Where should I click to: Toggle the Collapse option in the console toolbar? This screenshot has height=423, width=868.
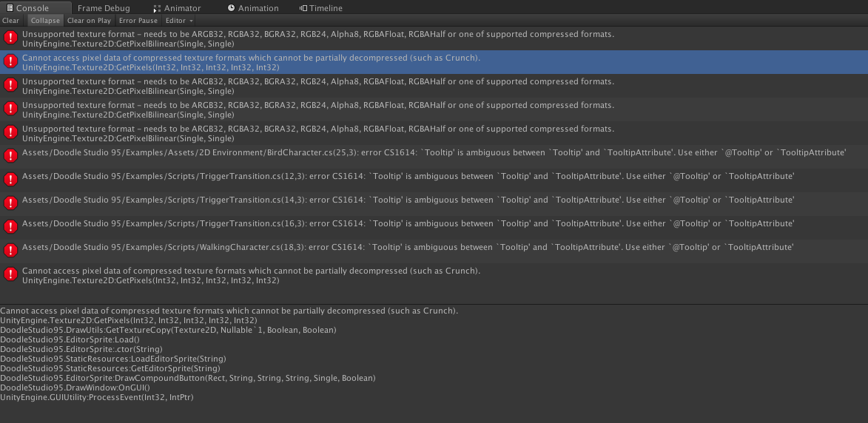coord(45,21)
